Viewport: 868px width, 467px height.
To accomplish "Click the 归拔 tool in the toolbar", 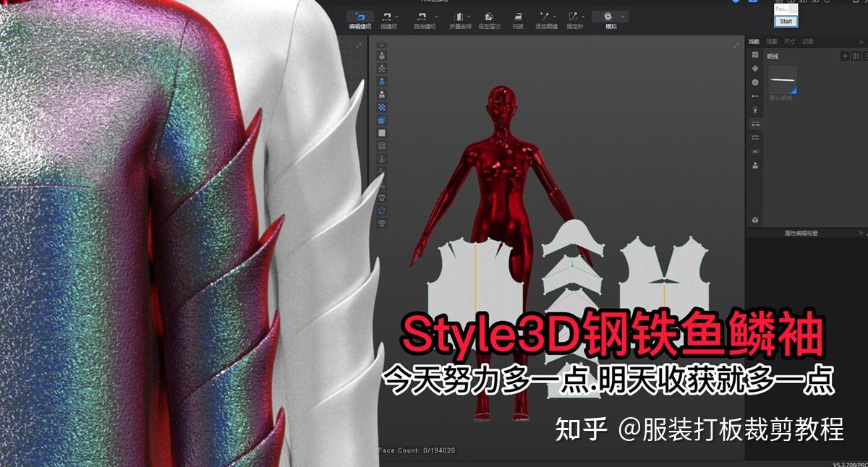I will coord(519,16).
